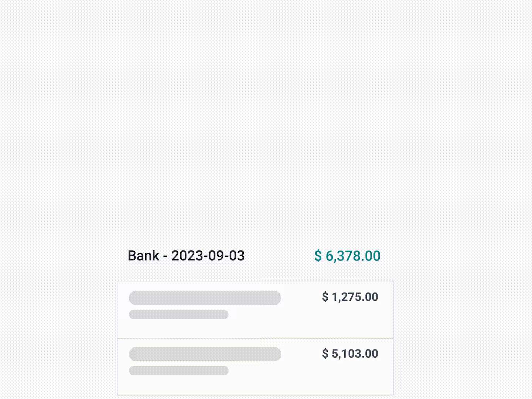
Task: Click the long placeholder bar in first row
Action: point(205,297)
